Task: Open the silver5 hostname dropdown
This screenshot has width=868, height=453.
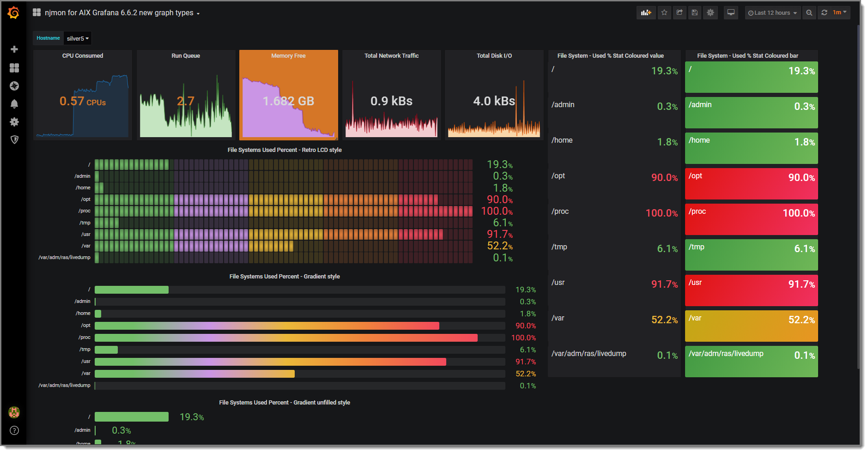Action: (x=78, y=38)
